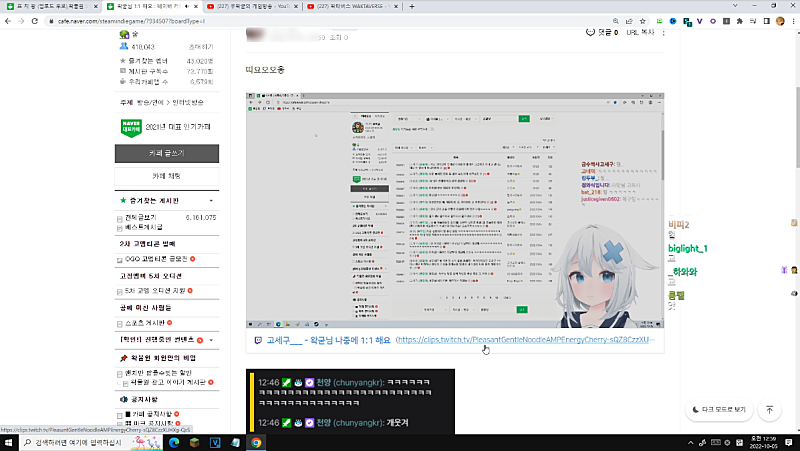Open the new tab plus button
The image size is (800, 451).
tap(412, 7)
